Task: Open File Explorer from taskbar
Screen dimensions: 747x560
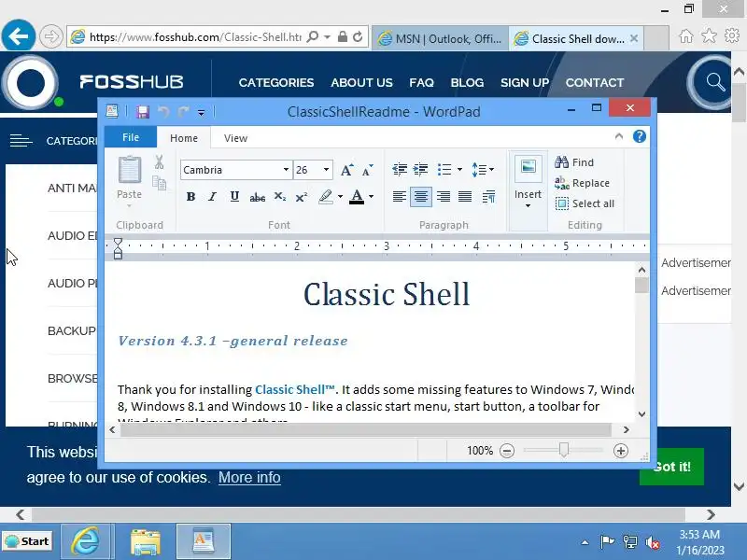Action: 146,542
